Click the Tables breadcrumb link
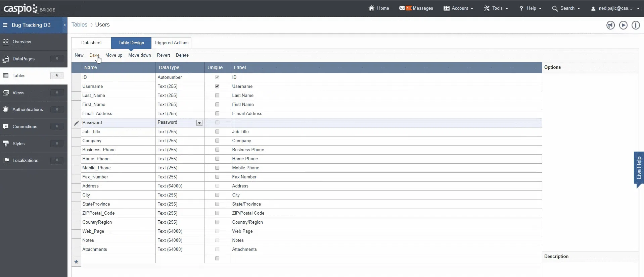This screenshot has width=644, height=277. (79, 25)
